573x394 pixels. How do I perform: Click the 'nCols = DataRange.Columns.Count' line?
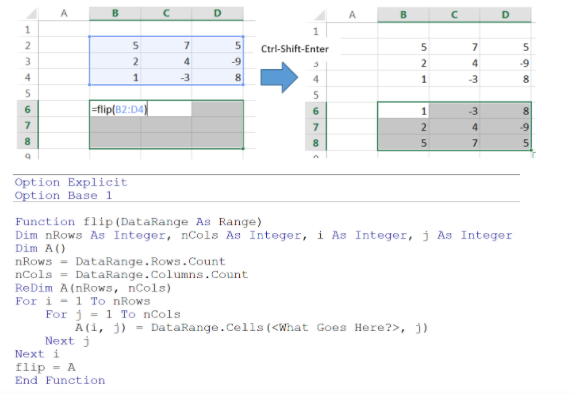tap(132, 275)
